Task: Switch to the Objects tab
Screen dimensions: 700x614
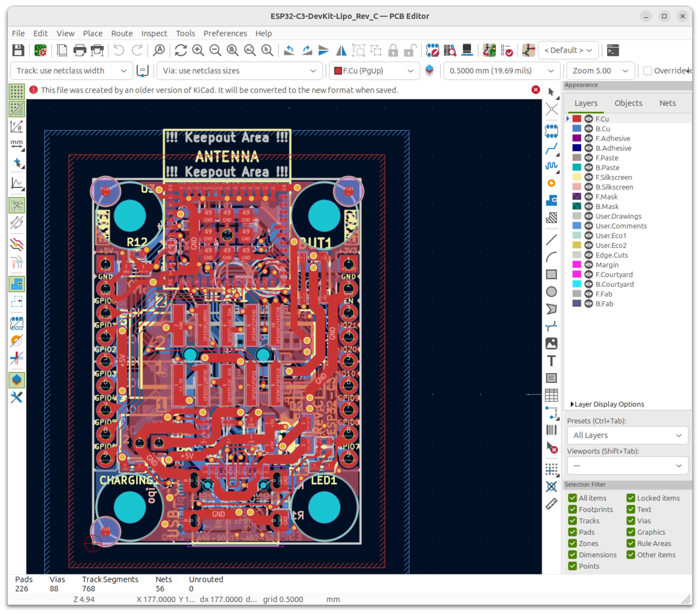Action: 628,103
